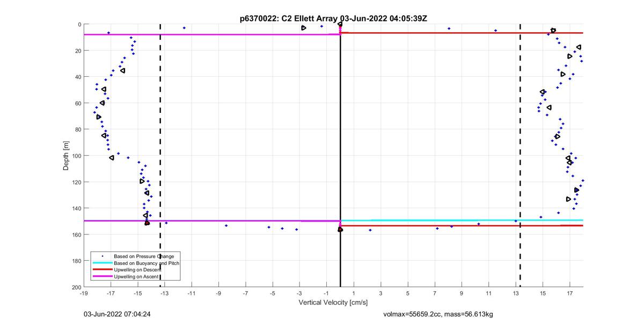Click the x-axis tick label '-11'
This screenshot has width=644, height=323.
(192, 293)
